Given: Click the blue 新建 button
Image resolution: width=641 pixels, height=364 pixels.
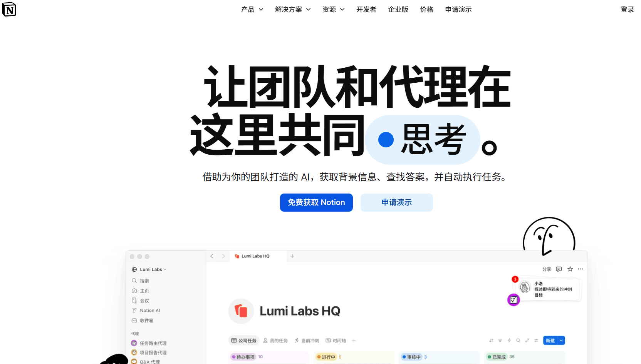Looking at the screenshot, I should 550,341.
